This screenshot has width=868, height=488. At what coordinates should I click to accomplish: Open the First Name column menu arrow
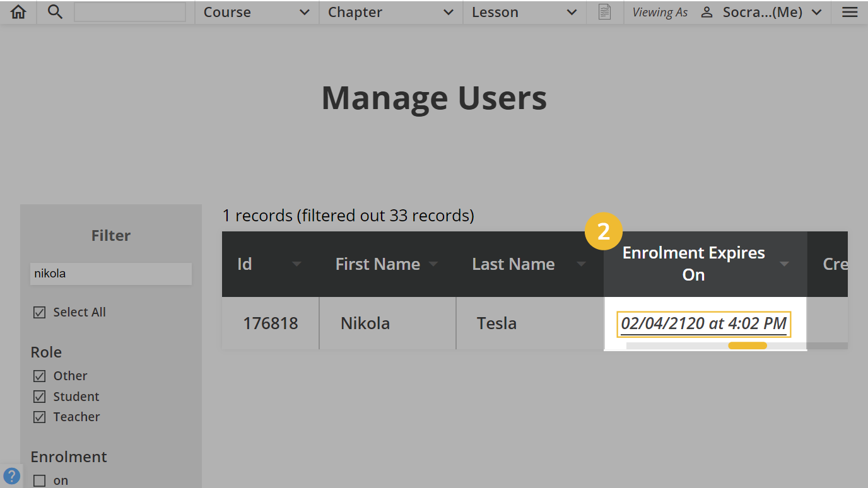pos(433,264)
